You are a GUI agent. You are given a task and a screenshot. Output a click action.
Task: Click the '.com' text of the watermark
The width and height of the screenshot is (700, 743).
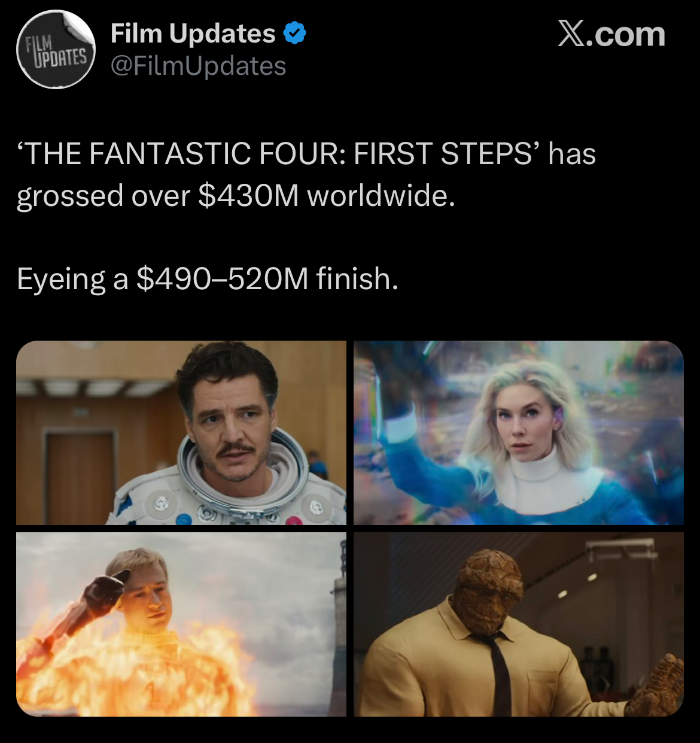[626, 34]
